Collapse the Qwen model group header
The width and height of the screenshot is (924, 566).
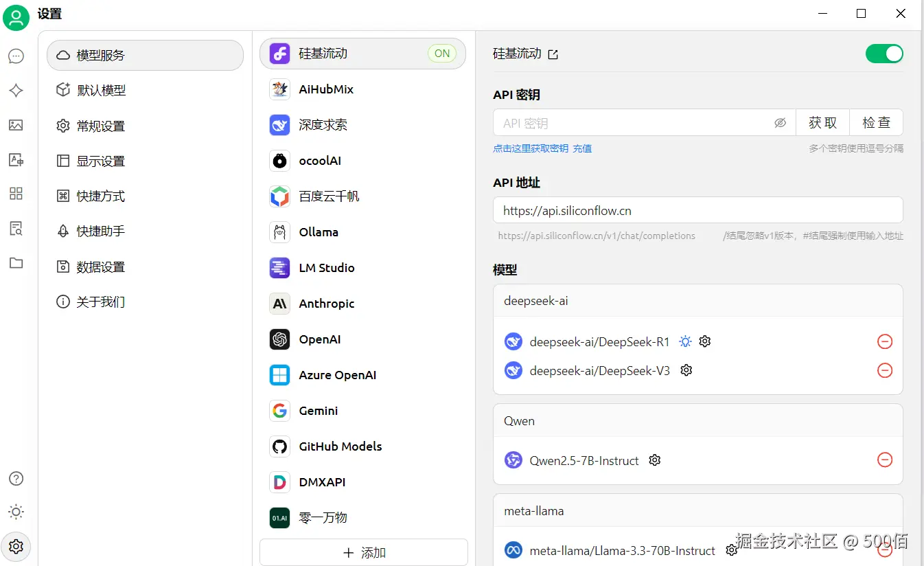pos(519,420)
